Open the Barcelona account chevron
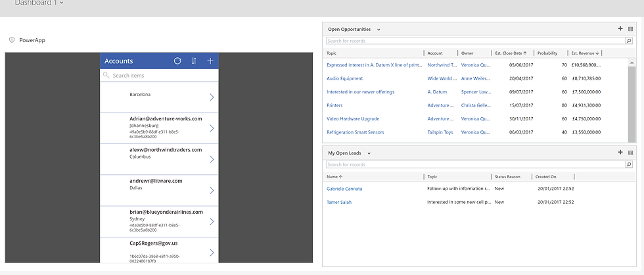Image resolution: width=644 pixels, height=275 pixels. coord(212,97)
